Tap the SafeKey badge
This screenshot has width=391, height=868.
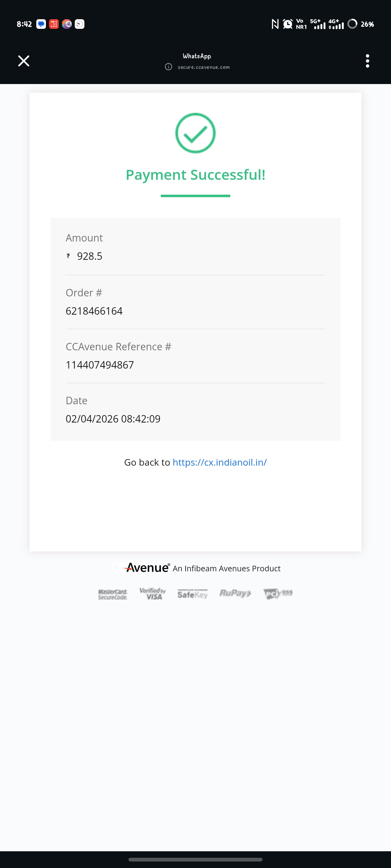[192, 594]
